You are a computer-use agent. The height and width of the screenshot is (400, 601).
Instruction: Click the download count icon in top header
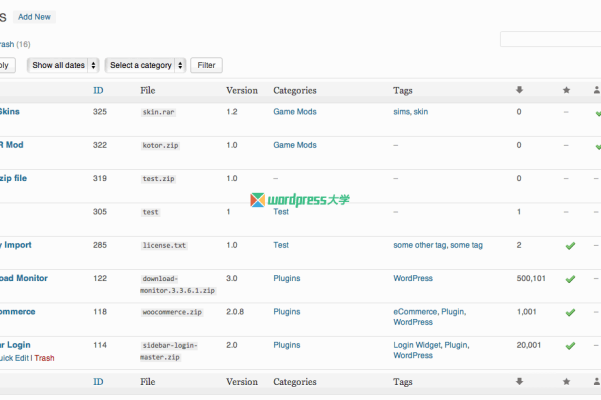point(519,90)
